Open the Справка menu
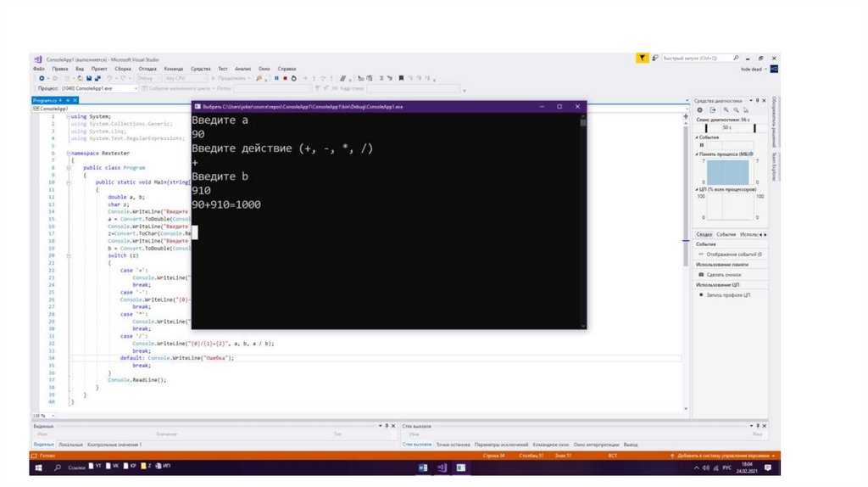The width and height of the screenshot is (868, 487). tap(287, 69)
